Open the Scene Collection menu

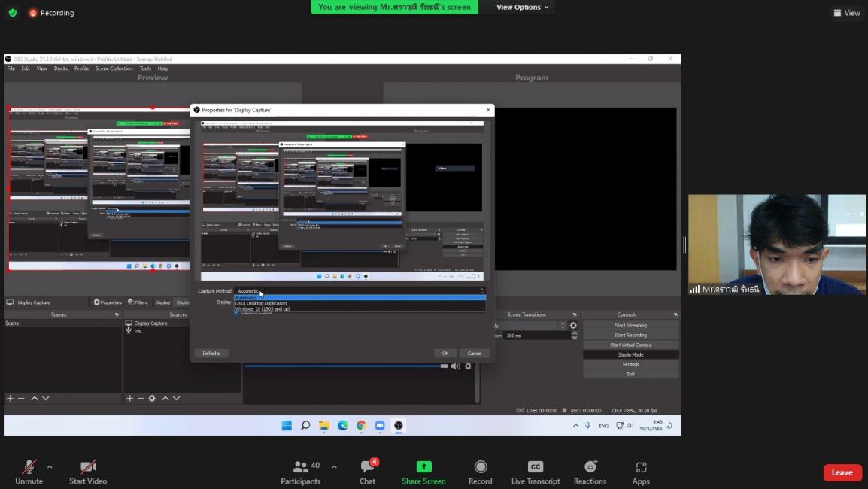tap(114, 68)
